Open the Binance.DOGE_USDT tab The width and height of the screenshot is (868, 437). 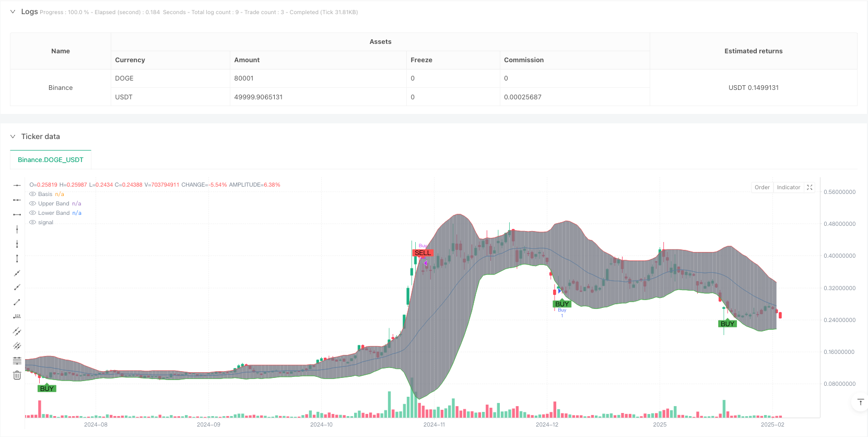[51, 160]
